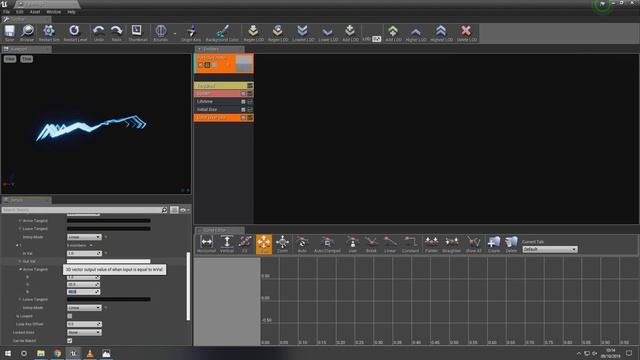This screenshot has width=640, height=360.
Task: Uncheck the Can be Baked checkbox
Action: (69, 340)
